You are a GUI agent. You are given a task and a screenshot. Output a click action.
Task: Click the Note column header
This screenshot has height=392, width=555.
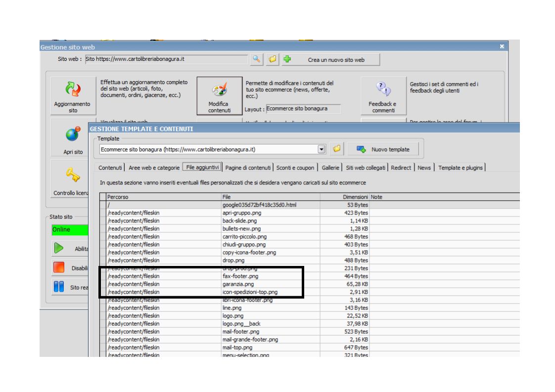[x=445, y=197]
